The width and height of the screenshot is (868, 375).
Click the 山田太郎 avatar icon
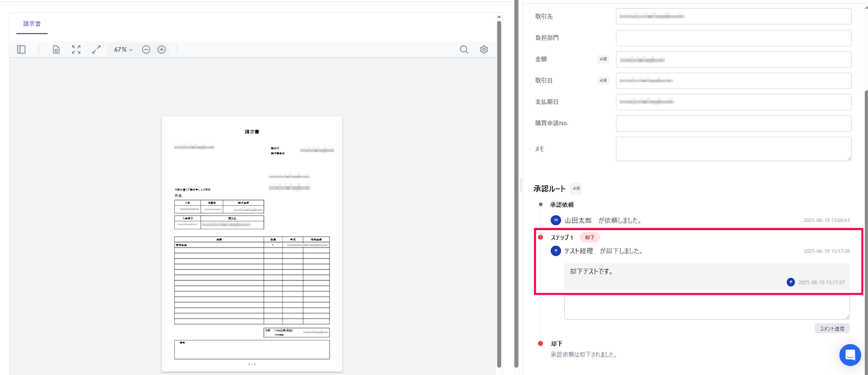pos(556,220)
